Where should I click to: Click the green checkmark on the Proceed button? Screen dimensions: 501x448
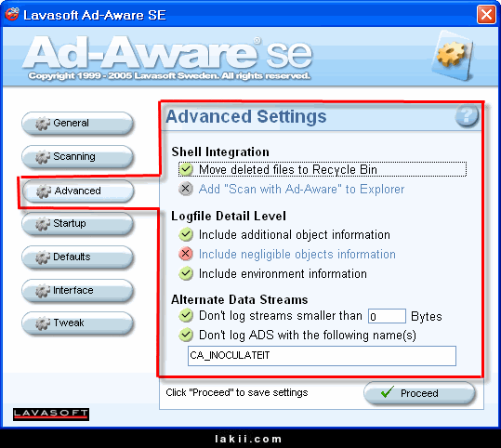click(x=388, y=391)
